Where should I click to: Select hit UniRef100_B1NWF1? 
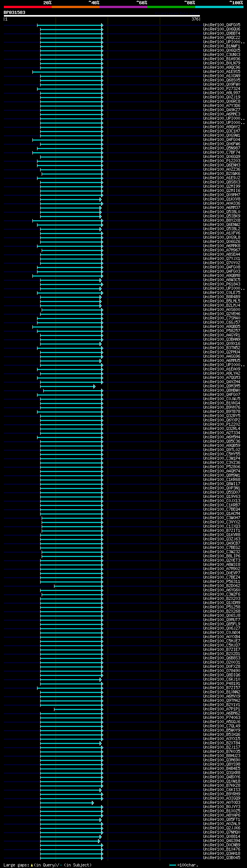[x=222, y=46]
